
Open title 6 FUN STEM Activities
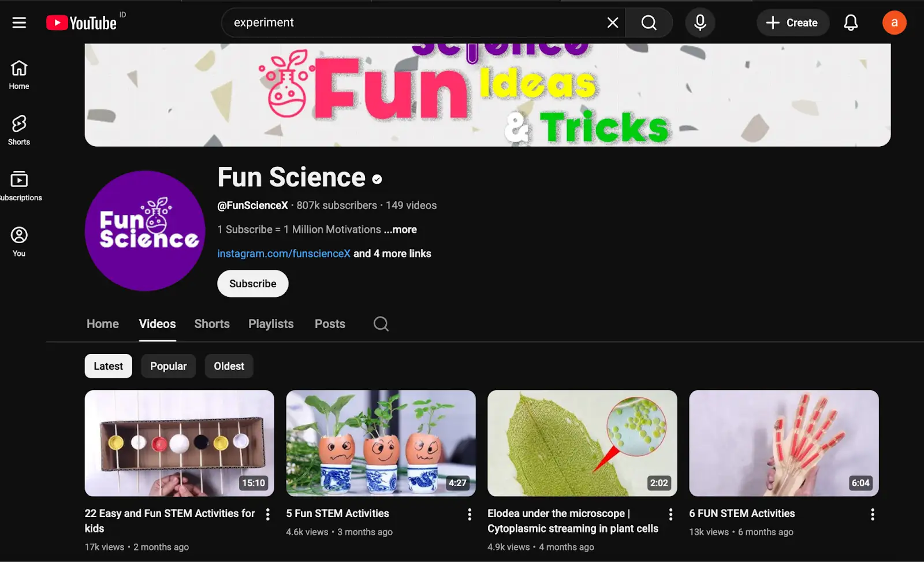[742, 513]
